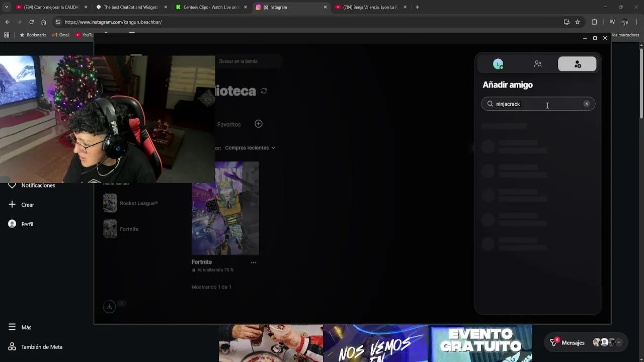This screenshot has height=362, width=644.
Task: Expand the Compras recientes sort dropdown
Action: pos(250,148)
